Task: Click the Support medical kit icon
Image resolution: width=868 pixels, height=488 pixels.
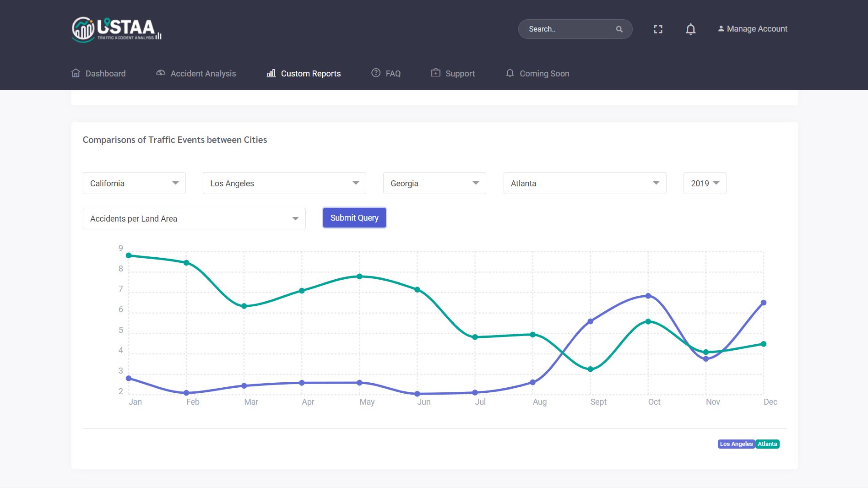Action: point(436,73)
